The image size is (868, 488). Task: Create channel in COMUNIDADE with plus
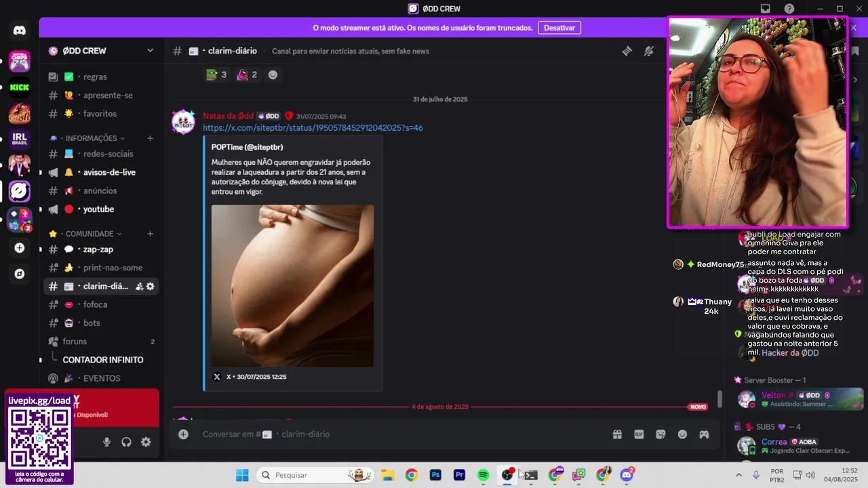[150, 234]
